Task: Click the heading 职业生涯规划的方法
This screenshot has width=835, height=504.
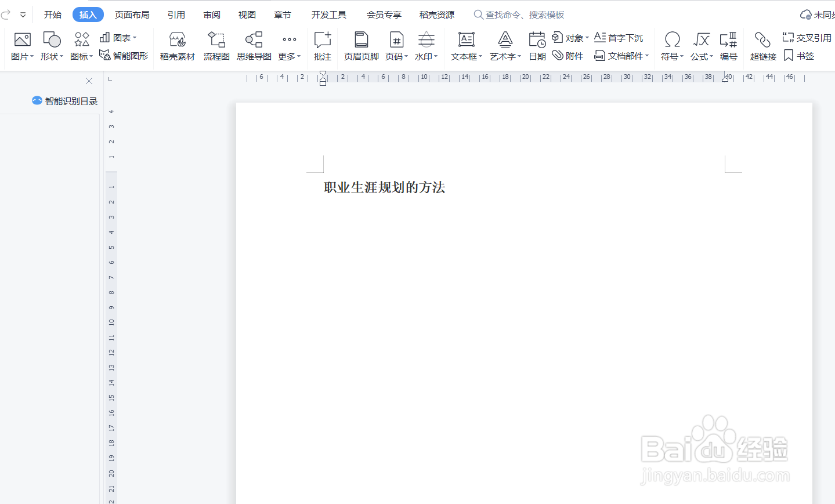Action: tap(385, 187)
